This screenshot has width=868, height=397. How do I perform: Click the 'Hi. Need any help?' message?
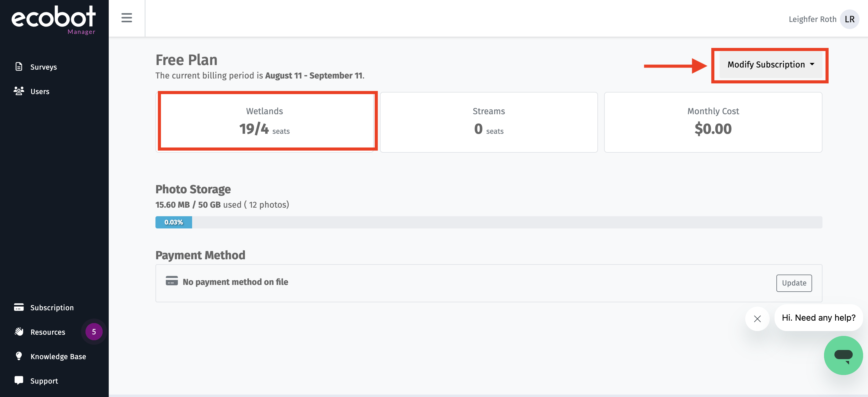[x=818, y=318]
